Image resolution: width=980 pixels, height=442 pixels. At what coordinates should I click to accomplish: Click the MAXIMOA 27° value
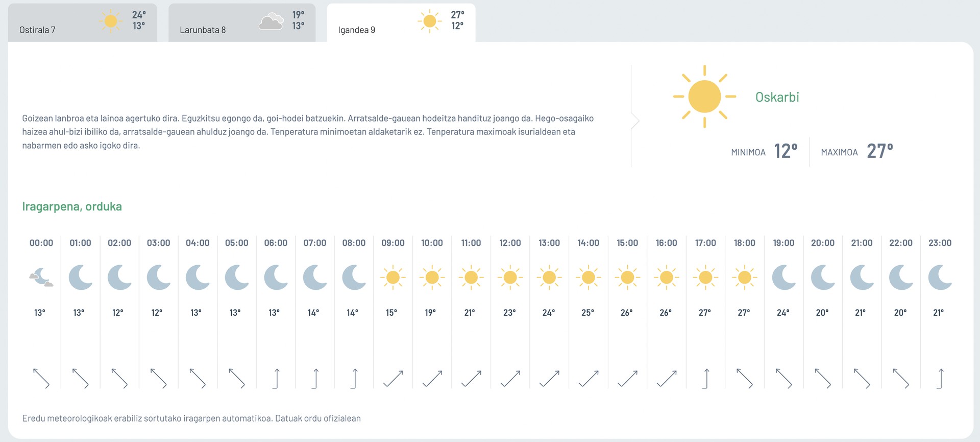[880, 151]
